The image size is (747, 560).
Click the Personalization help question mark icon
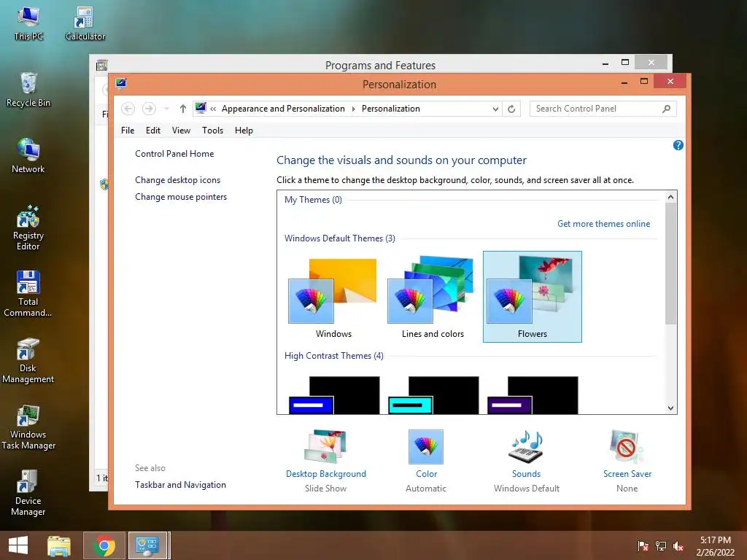pyautogui.click(x=678, y=145)
